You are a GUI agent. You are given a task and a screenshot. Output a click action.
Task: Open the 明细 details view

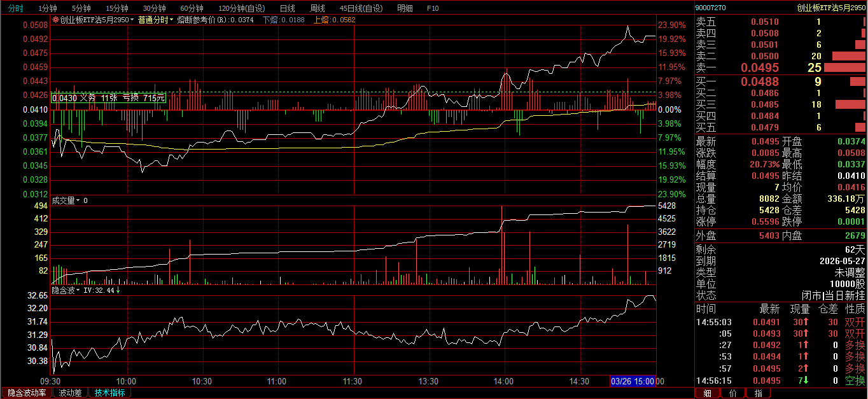[x=404, y=8]
